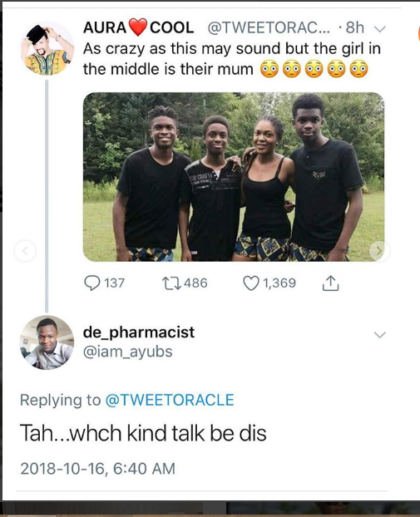Screen dimensions: 420x517
Task: Go to next image with right arrow
Action: [x=378, y=251]
